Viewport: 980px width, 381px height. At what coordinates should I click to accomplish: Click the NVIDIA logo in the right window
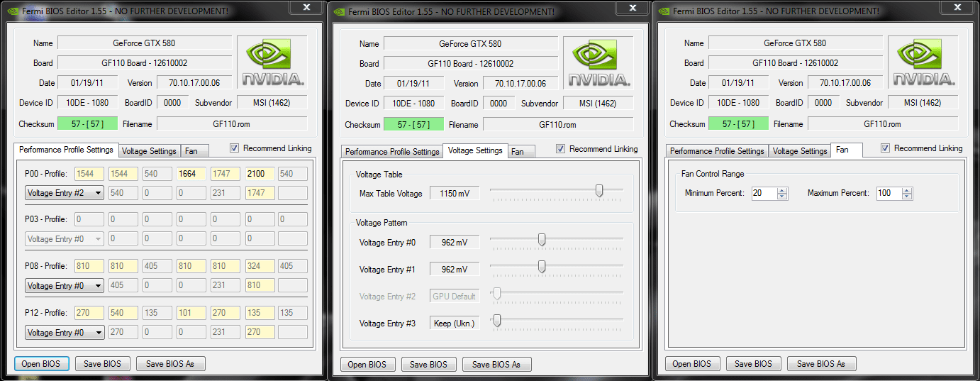pyautogui.click(x=923, y=62)
